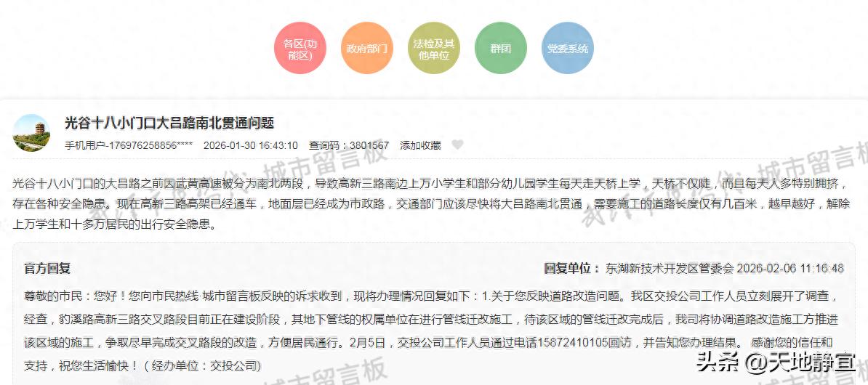
Task: Click the username 手机用户-176976258856****
Action: [x=129, y=145]
